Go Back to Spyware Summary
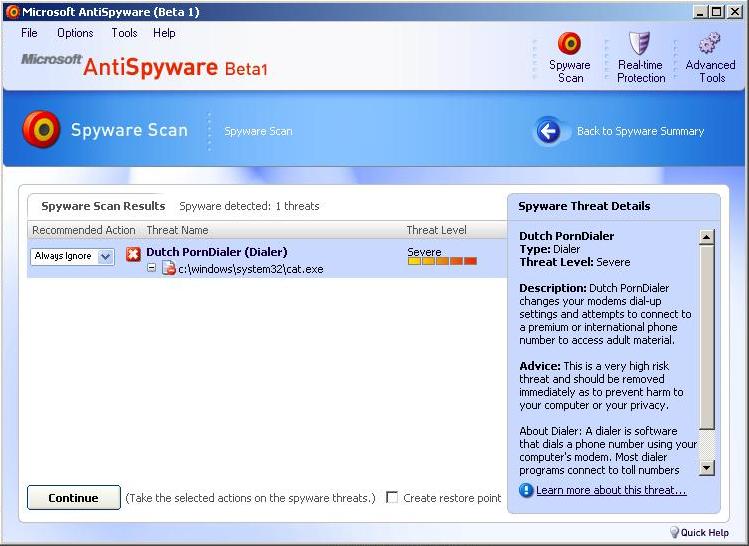Image resolution: width=749 pixels, height=546 pixels. pyautogui.click(x=640, y=131)
